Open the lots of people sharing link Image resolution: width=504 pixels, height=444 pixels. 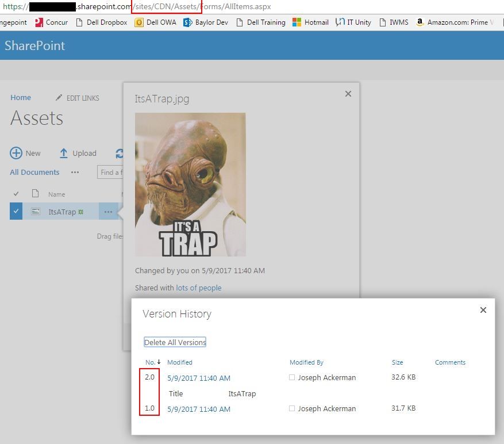[x=199, y=288]
